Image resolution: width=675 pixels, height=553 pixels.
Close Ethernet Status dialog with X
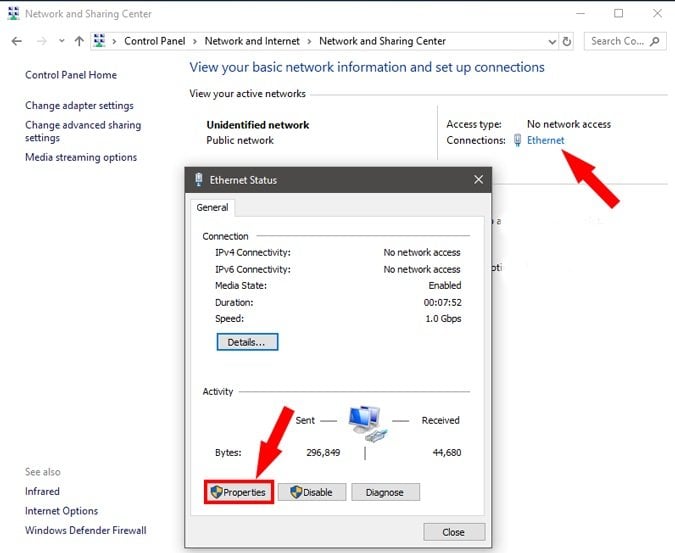tap(478, 180)
